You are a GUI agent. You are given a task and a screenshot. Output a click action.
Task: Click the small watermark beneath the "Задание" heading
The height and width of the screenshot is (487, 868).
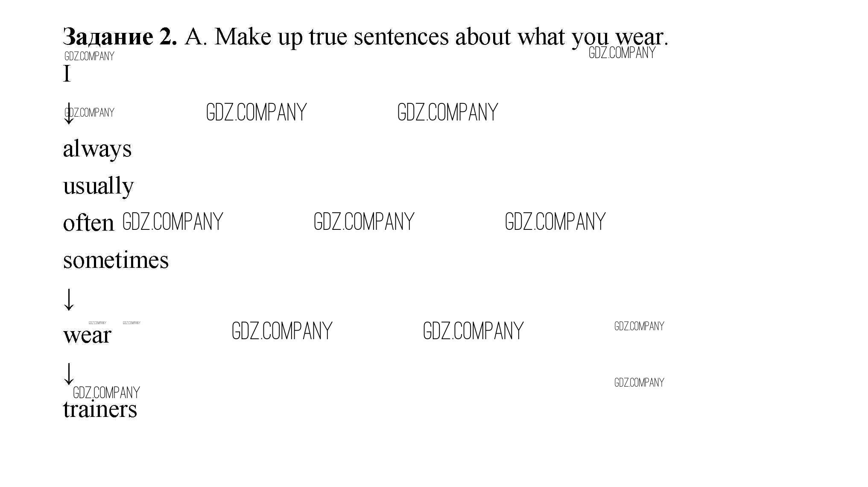tap(89, 56)
